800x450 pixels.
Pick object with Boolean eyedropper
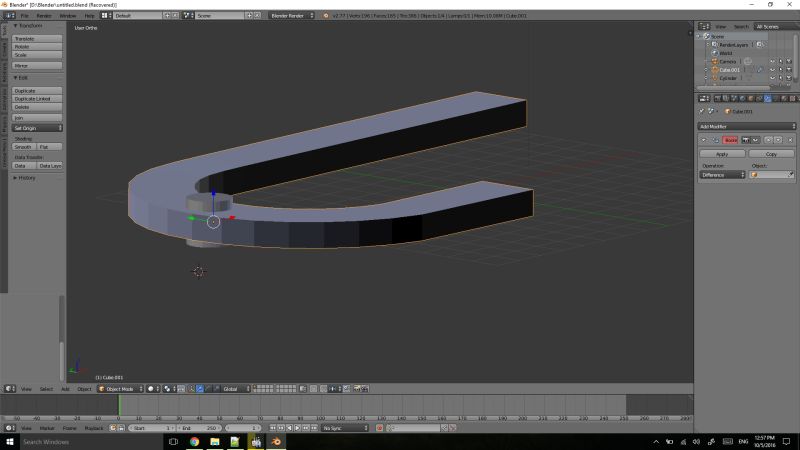[790, 175]
